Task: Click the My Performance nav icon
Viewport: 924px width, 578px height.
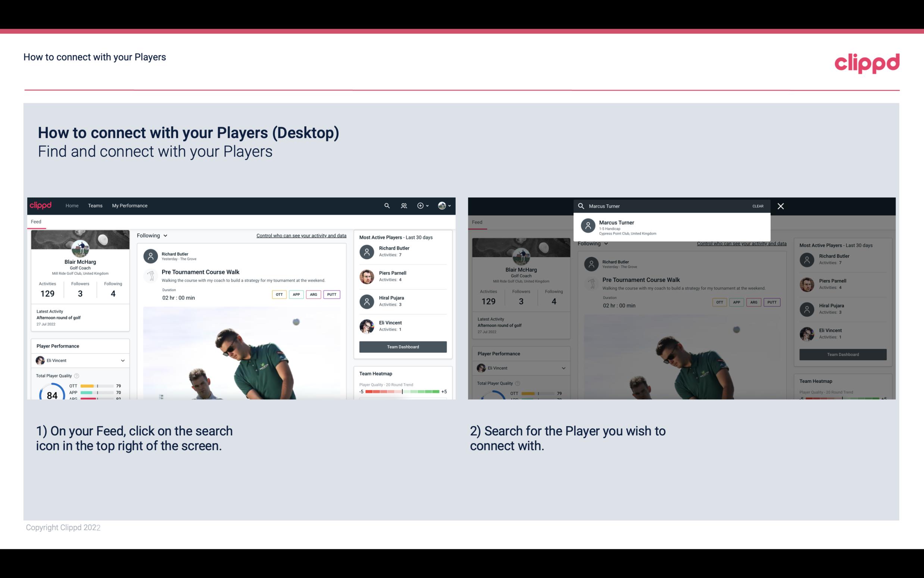Action: pos(129,205)
